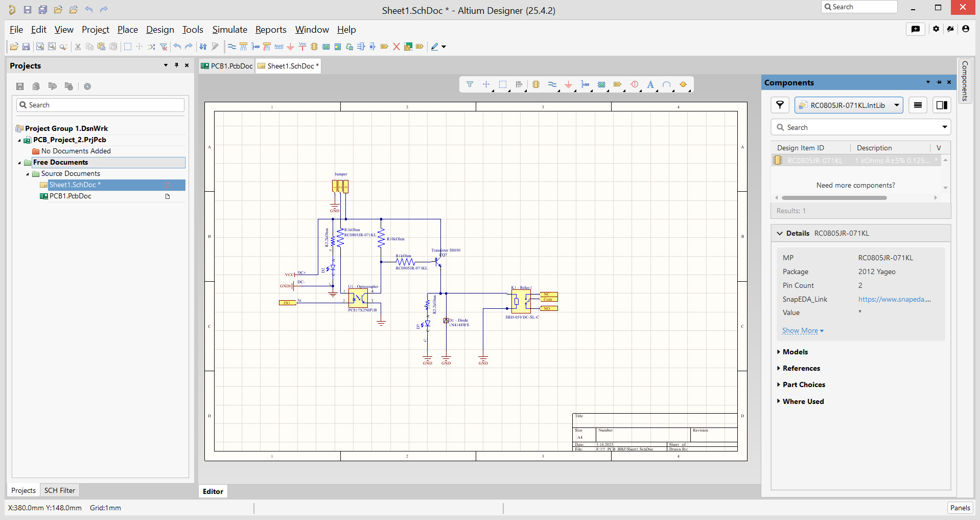The image size is (980, 520).
Task: Collapse the PCB_Project_2.PrjPcb tree node
Action: click(19, 140)
